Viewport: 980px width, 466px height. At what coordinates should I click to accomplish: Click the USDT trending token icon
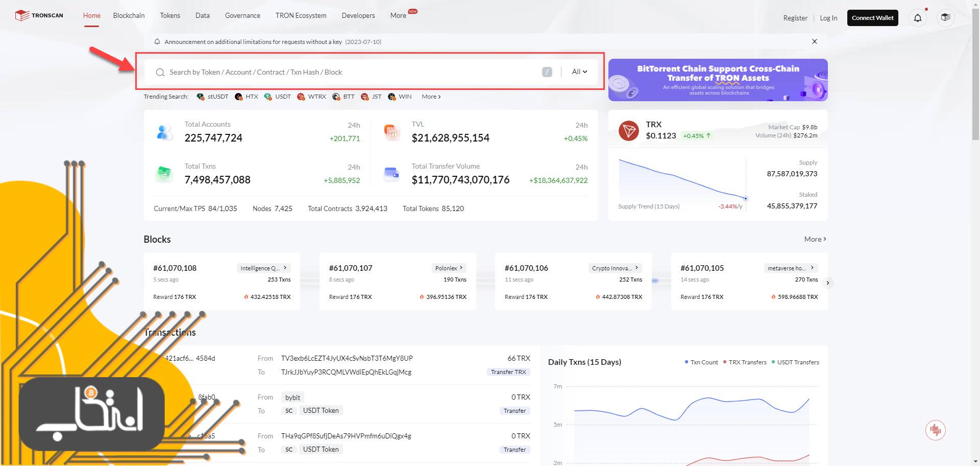pos(268,97)
